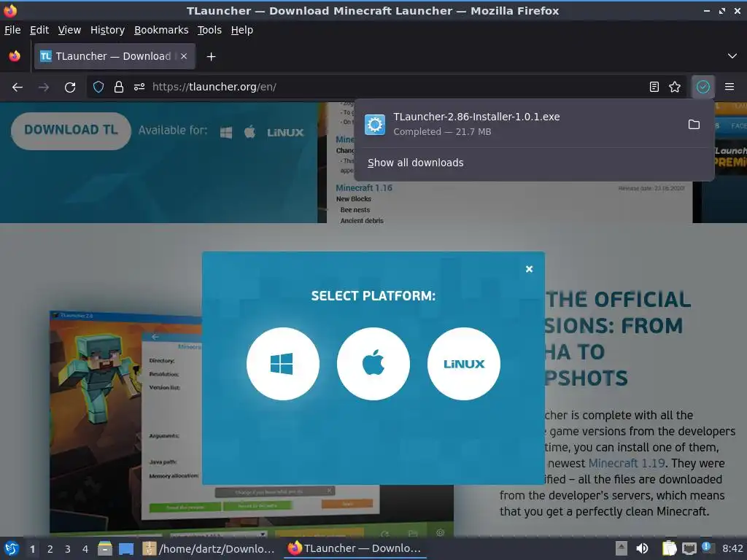Open a new tab with plus button
The width and height of the screenshot is (747, 560).
point(211,57)
